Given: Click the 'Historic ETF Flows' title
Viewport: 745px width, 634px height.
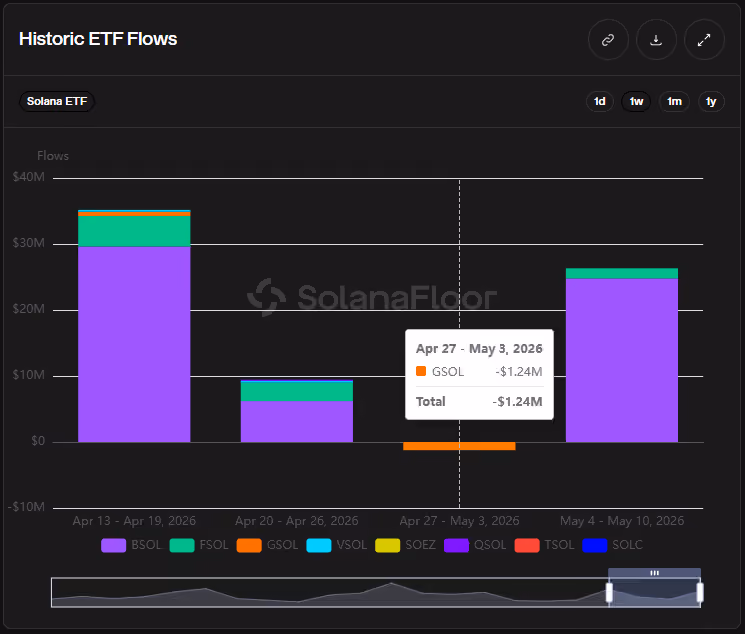Looking at the screenshot, I should (98, 39).
